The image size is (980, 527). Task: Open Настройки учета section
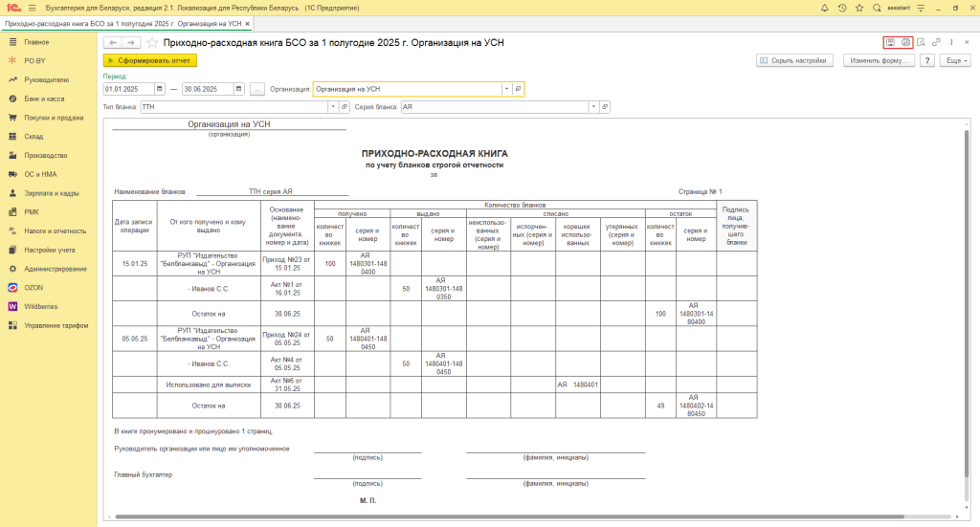[x=49, y=250]
